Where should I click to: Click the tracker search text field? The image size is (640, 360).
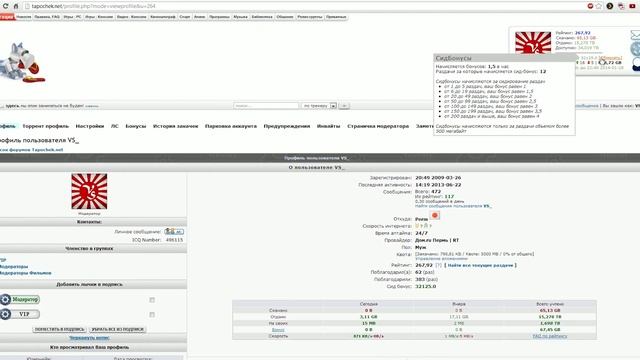coord(266,106)
